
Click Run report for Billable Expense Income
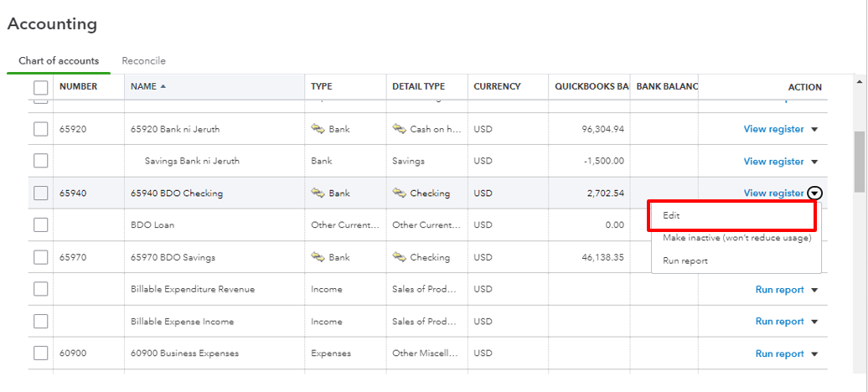pyautogui.click(x=779, y=322)
